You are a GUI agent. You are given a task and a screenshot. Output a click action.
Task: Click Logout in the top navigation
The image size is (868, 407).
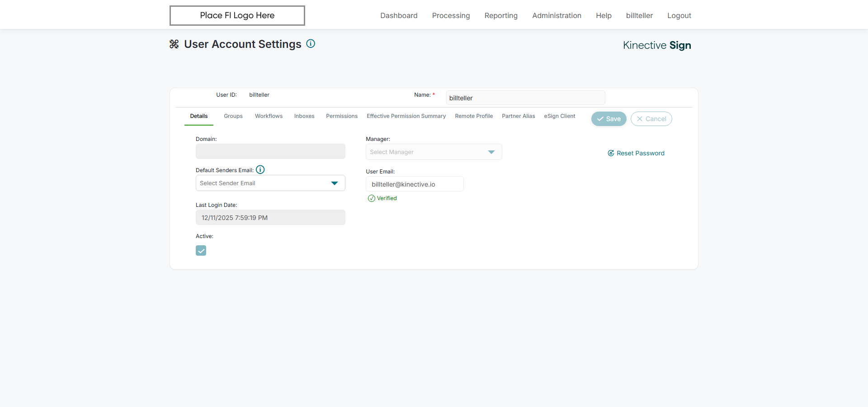coord(679,15)
